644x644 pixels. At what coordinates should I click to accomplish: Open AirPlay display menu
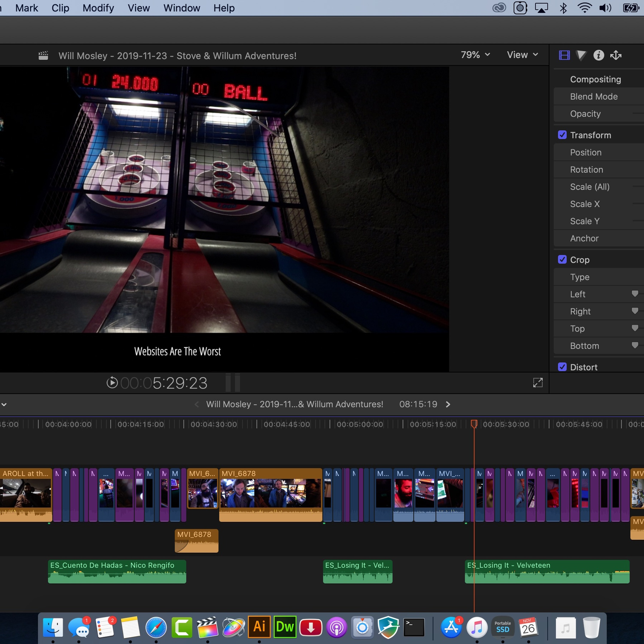click(541, 8)
